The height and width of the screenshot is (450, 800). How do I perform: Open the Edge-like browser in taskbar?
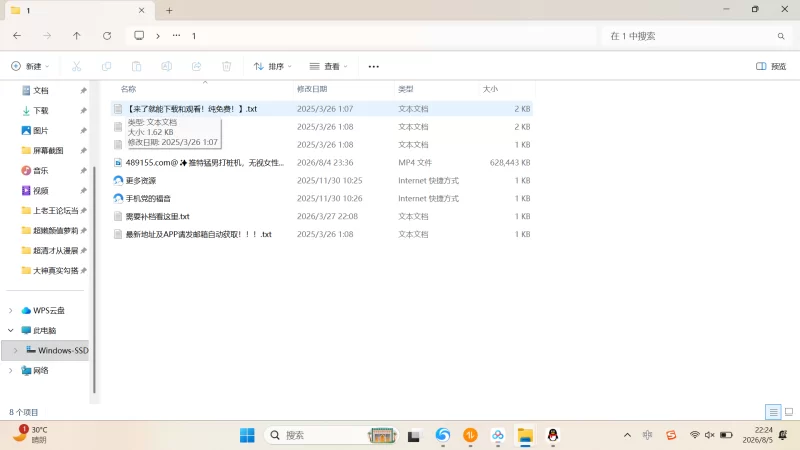coord(442,435)
